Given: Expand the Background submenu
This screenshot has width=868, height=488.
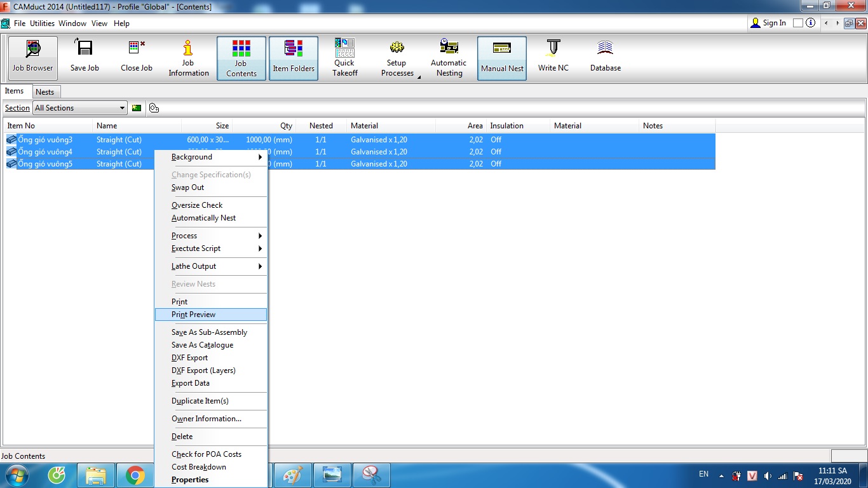Looking at the screenshot, I should click(211, 157).
